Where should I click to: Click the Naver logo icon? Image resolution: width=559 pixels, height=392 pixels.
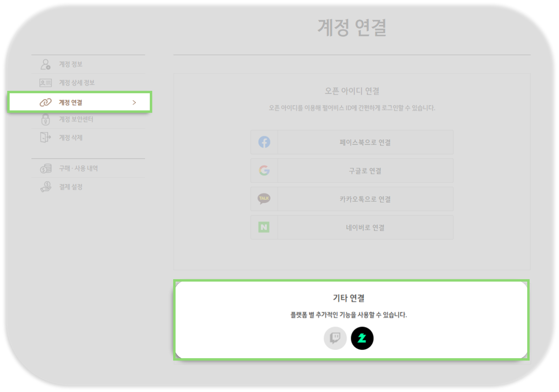click(264, 227)
